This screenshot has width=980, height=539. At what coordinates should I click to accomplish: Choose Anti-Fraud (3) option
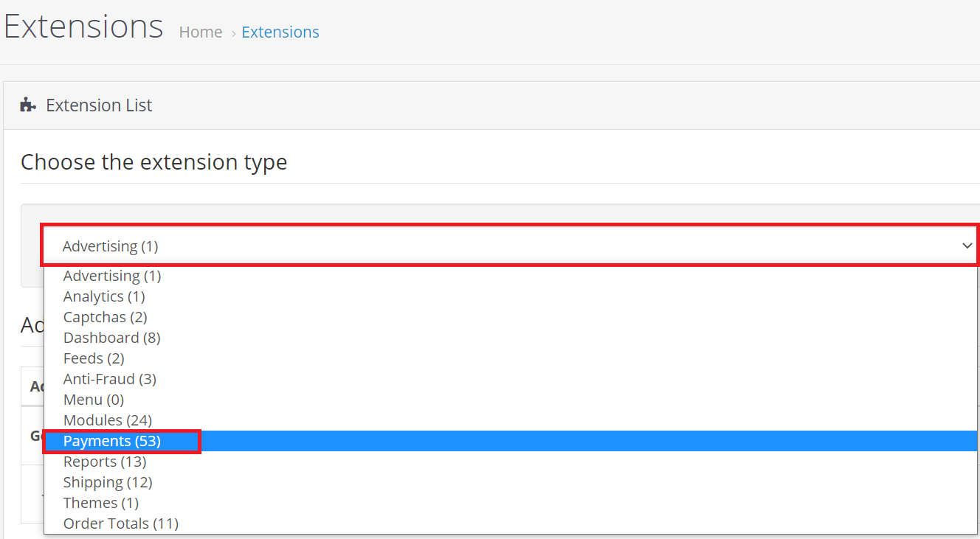point(110,379)
